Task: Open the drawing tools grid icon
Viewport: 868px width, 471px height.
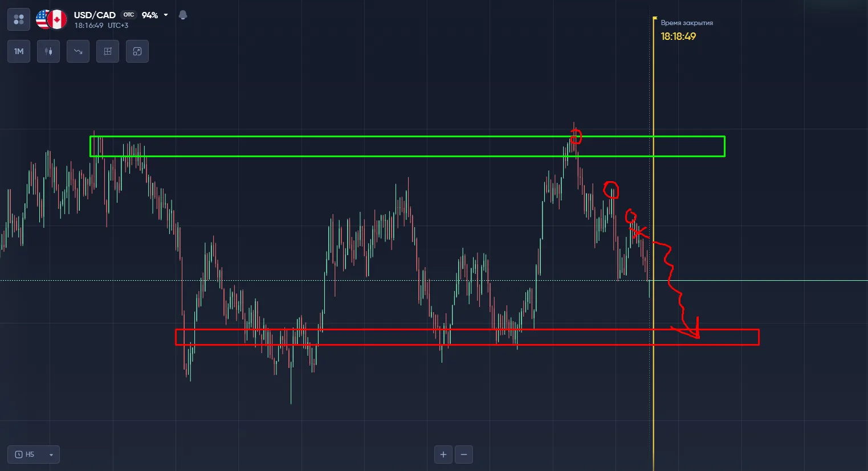Action: 108,51
